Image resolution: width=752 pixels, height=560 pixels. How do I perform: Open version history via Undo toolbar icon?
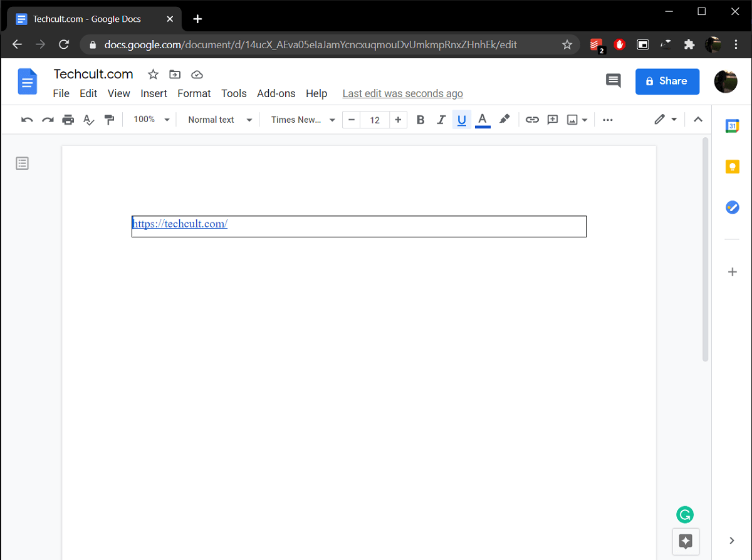pos(26,119)
